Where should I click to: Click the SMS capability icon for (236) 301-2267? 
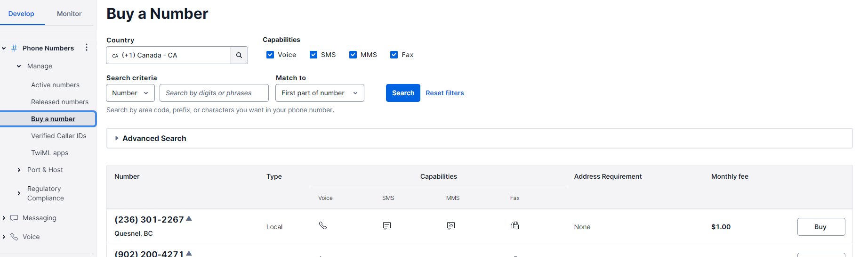click(387, 226)
